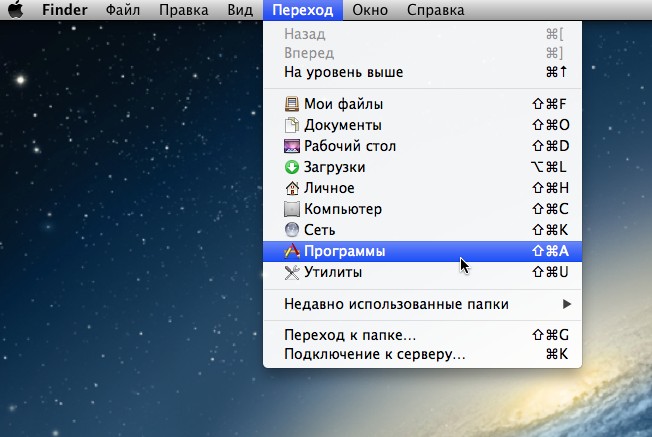Select the Документы entry label
The height and width of the screenshot is (437, 652).
[x=343, y=125]
